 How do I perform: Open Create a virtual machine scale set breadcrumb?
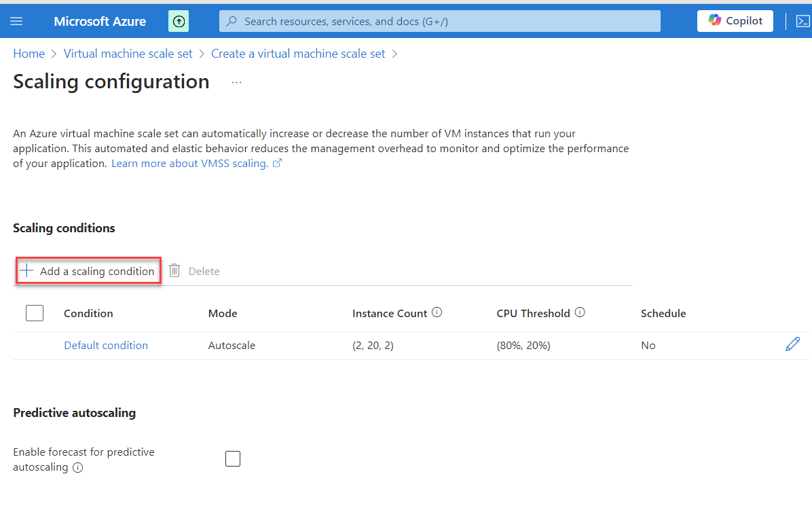[x=298, y=54]
